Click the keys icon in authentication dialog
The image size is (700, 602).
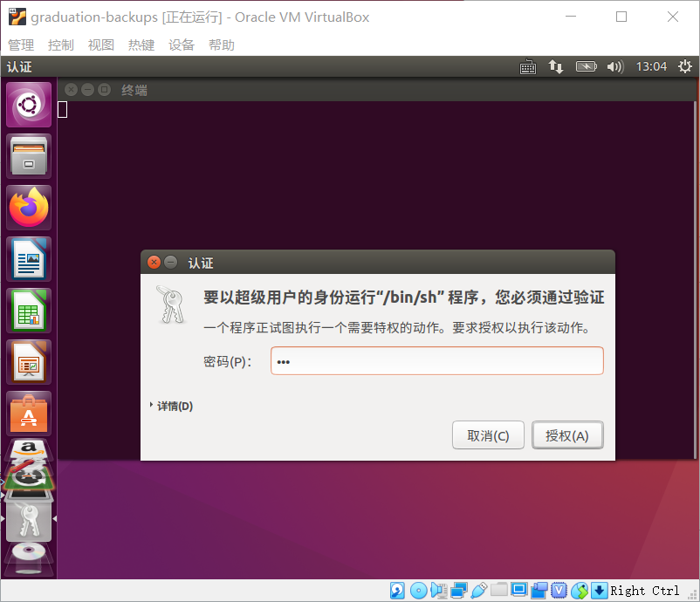click(171, 304)
